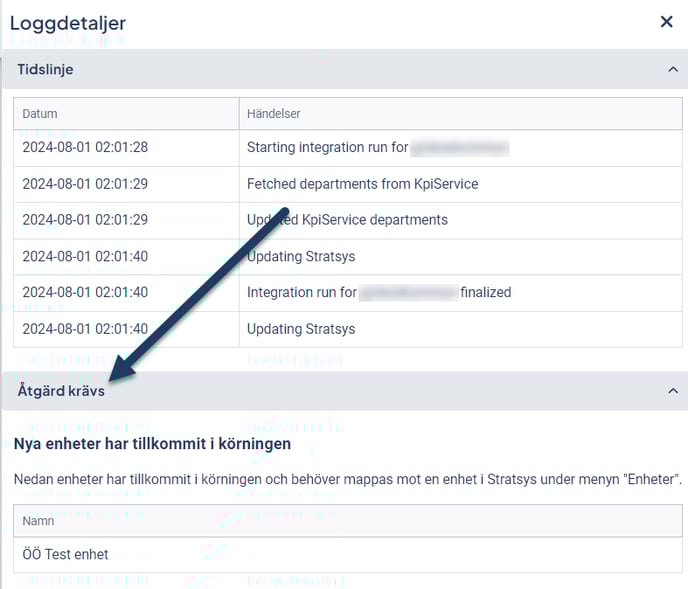Select Fetched departments from KpiService event
The width and height of the screenshot is (688, 589).
click(x=362, y=184)
